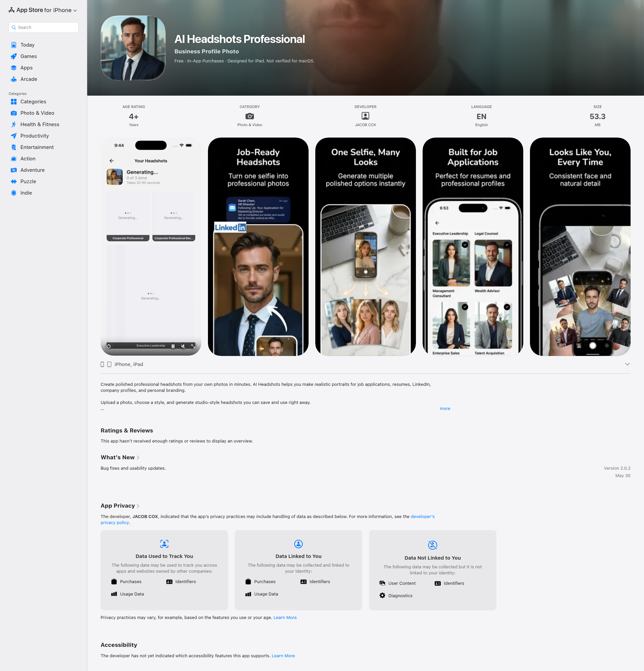Screen dimensions: 644x671
Task: Click Learn More under privacy practices
Action: point(285,618)
